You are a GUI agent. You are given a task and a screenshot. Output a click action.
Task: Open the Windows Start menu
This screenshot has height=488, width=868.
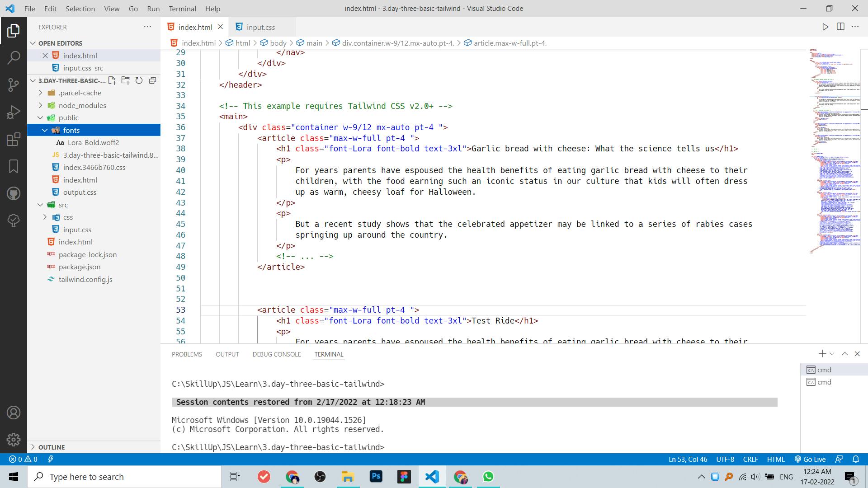(14, 477)
